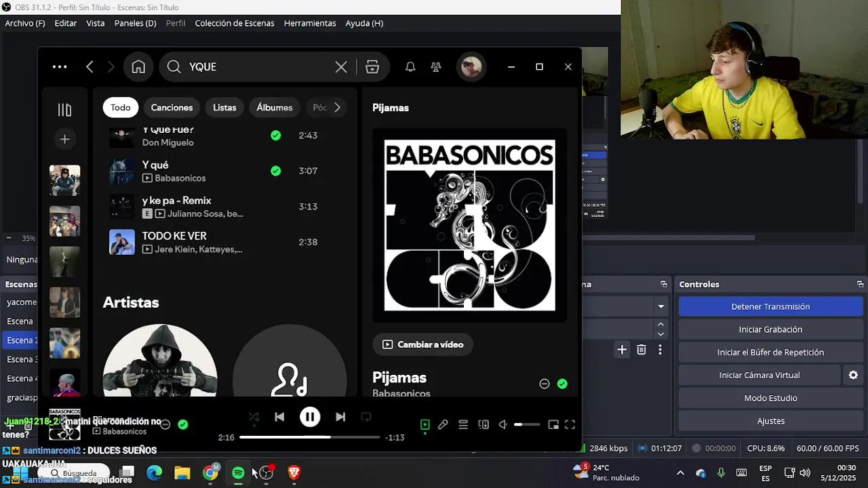This screenshot has width=868, height=488.
Task: Open lyrics microphone icon
Action: coord(443,425)
